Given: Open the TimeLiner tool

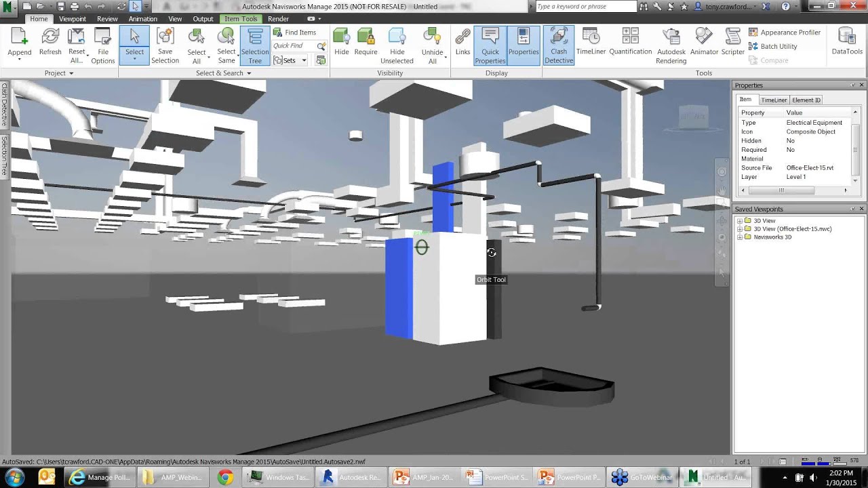Looking at the screenshot, I should click(x=591, y=42).
